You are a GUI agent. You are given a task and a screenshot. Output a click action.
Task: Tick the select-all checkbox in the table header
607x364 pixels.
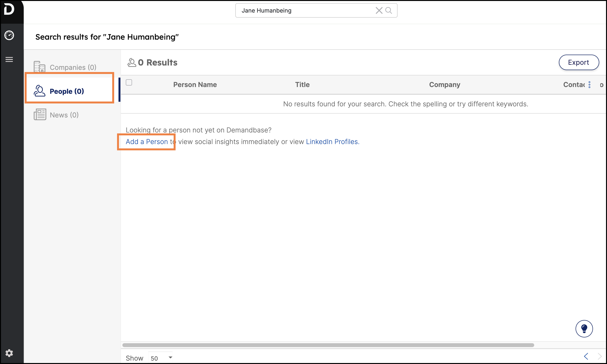coord(129,82)
